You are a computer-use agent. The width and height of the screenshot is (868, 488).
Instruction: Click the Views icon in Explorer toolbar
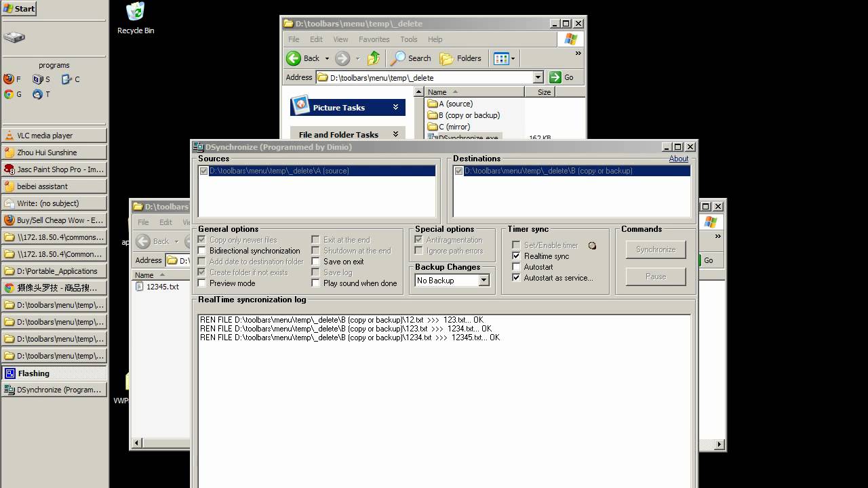(x=501, y=58)
